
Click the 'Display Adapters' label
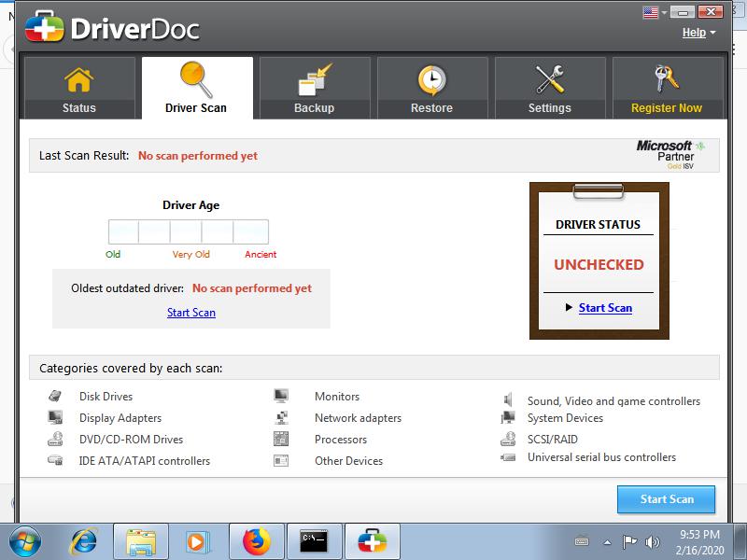(120, 417)
